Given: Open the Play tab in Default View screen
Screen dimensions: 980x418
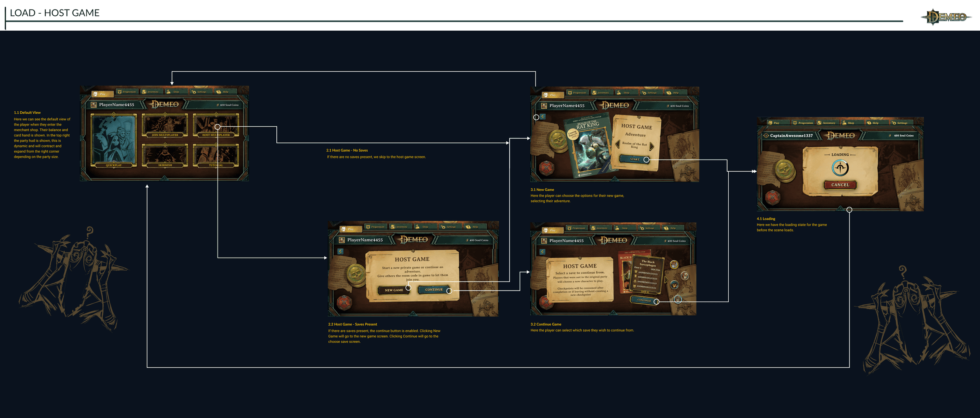Looking at the screenshot, I should [102, 94].
